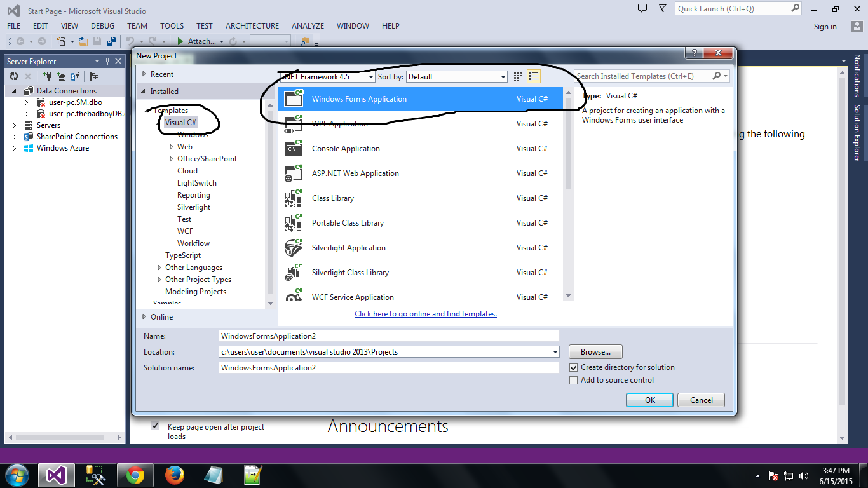Open the ARCHITECTURE menu
The height and width of the screenshot is (488, 868).
coord(252,25)
